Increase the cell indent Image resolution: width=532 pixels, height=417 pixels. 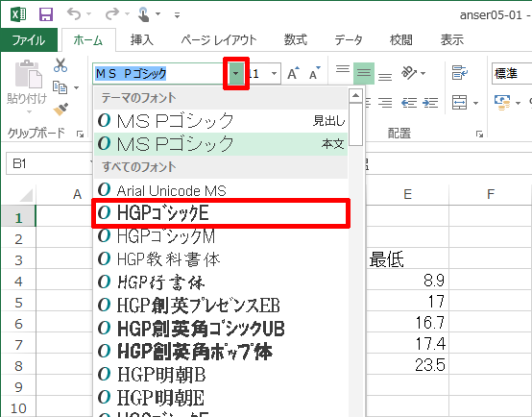pyautogui.click(x=430, y=102)
